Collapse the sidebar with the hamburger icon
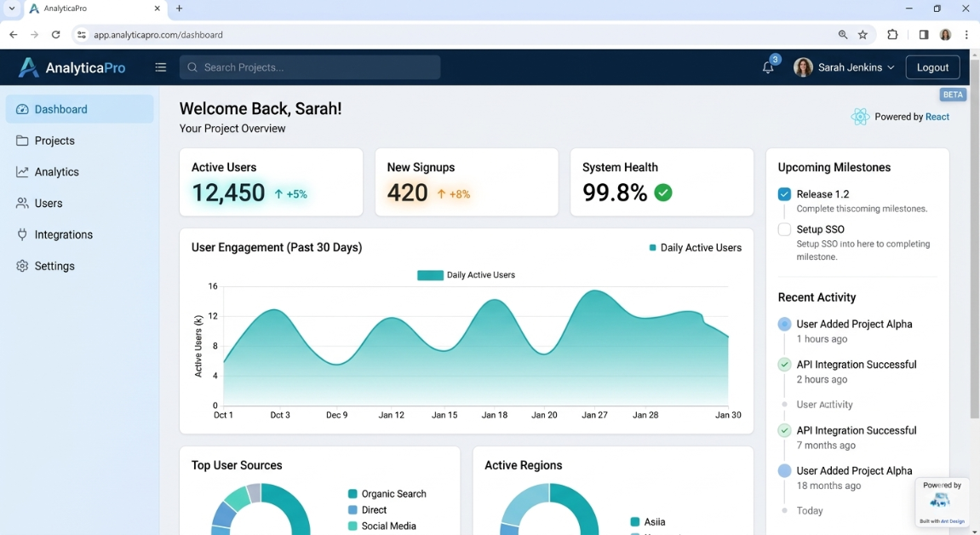 (x=160, y=67)
